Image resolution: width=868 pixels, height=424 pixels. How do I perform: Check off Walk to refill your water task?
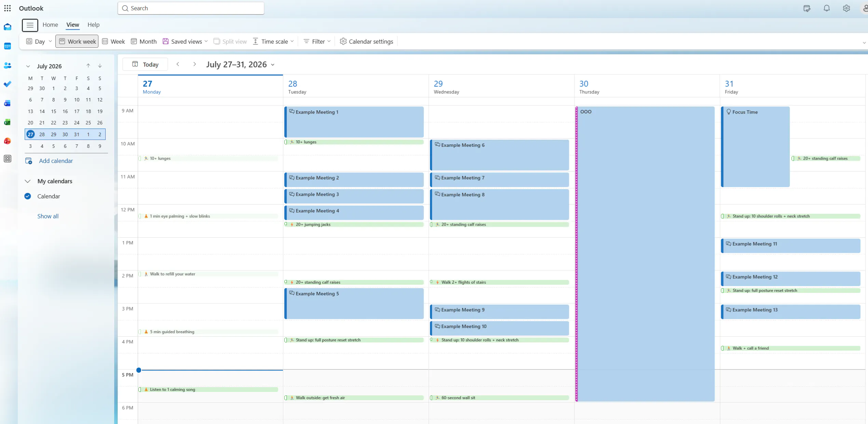pyautogui.click(x=140, y=274)
